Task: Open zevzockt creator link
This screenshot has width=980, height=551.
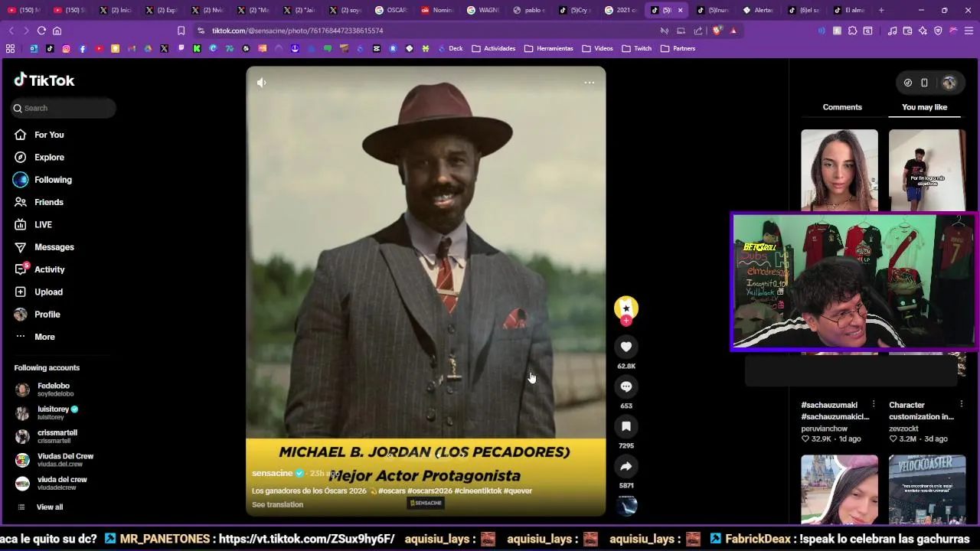Action: click(x=903, y=429)
